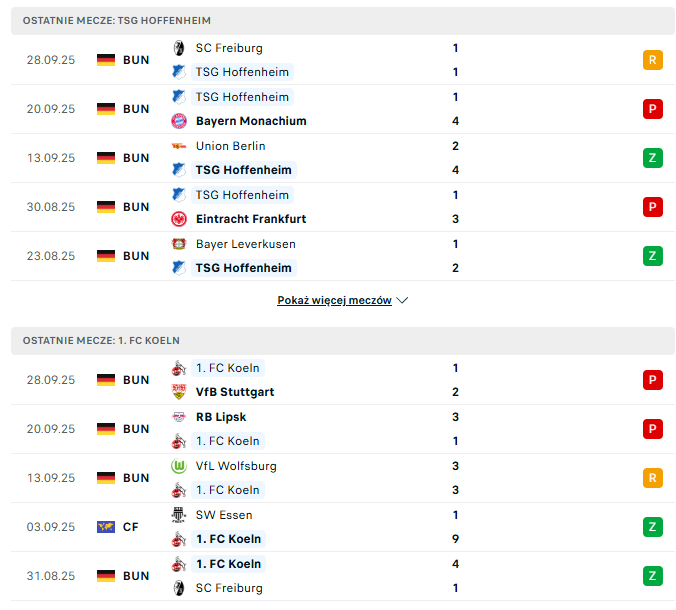Click the orange R badge for the Wolfsburg match
The width and height of the screenshot is (676, 610).
point(653,478)
